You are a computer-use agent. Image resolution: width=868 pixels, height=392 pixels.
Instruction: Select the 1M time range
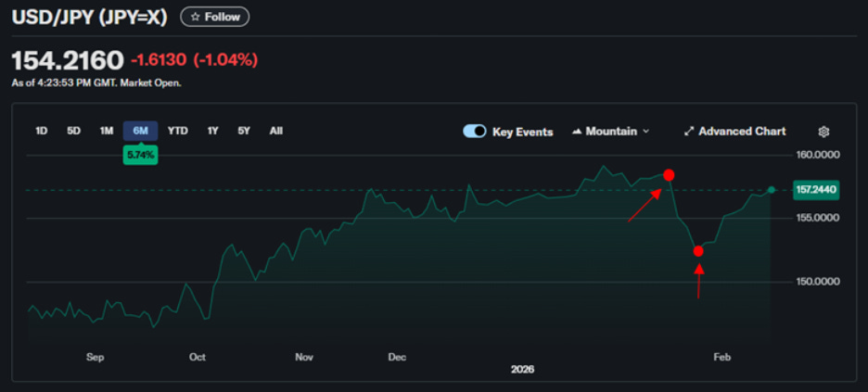[x=107, y=131]
